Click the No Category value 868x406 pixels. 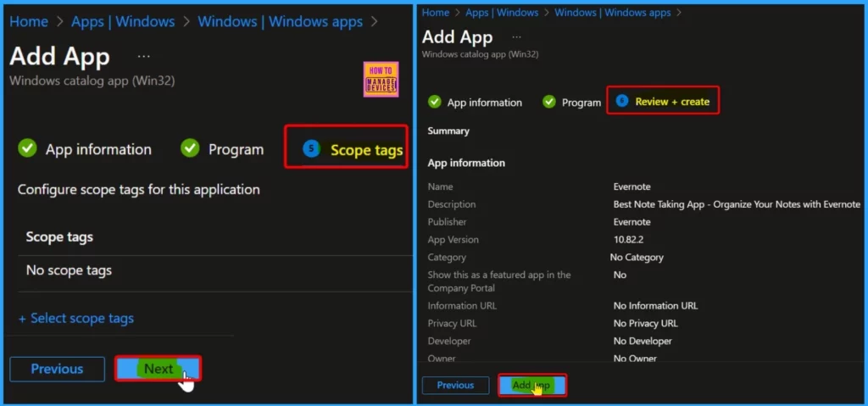point(637,258)
